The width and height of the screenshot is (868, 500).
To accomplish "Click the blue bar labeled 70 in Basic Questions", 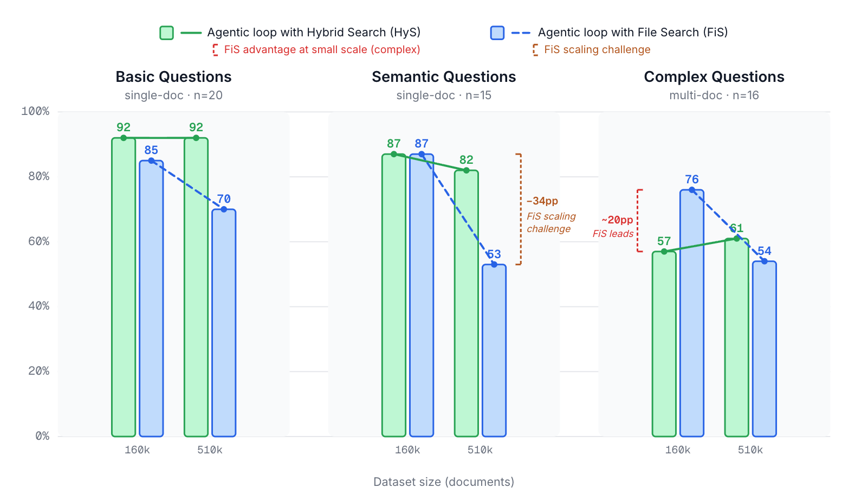I will point(224,325).
